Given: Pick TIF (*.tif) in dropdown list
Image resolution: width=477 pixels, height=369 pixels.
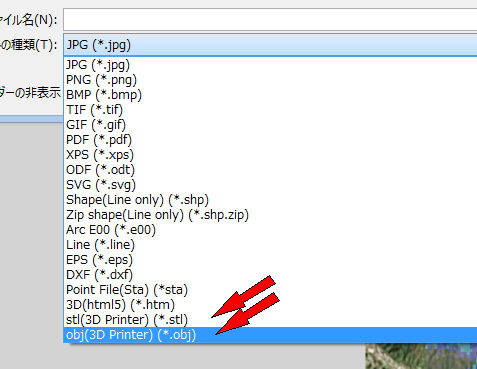Looking at the screenshot, I should click(270, 110).
